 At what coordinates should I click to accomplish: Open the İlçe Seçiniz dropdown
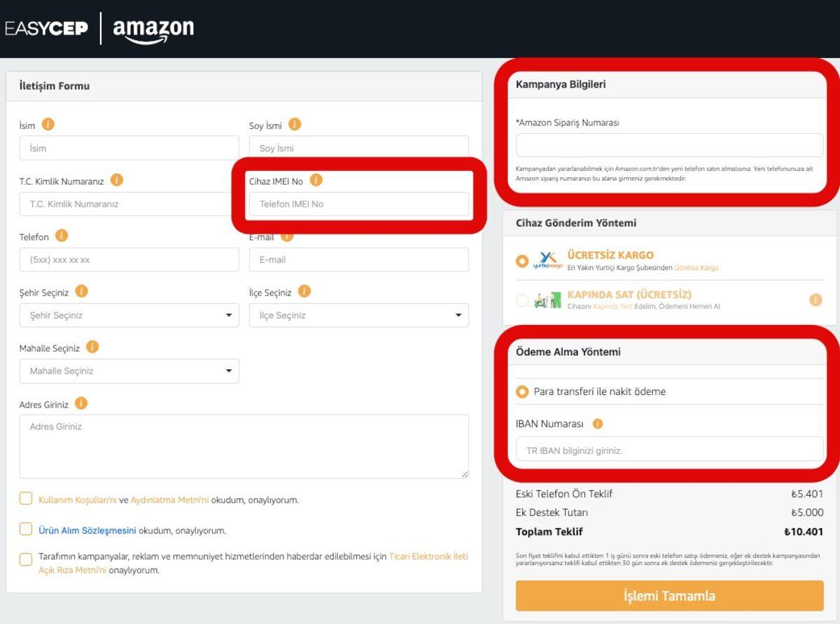point(359,315)
